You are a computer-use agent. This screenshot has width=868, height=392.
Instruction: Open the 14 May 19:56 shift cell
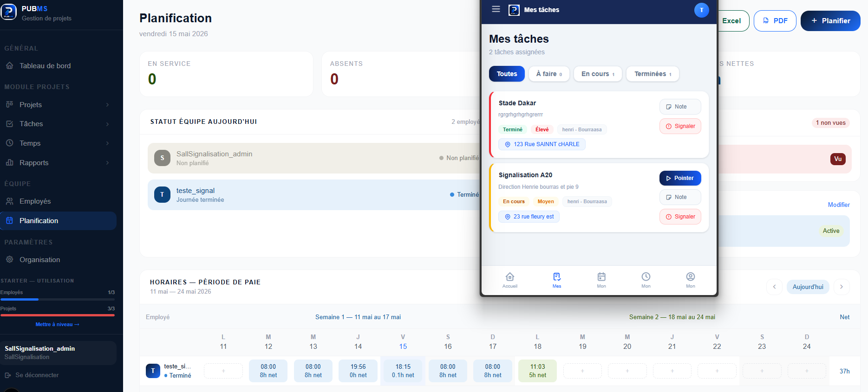(358, 371)
